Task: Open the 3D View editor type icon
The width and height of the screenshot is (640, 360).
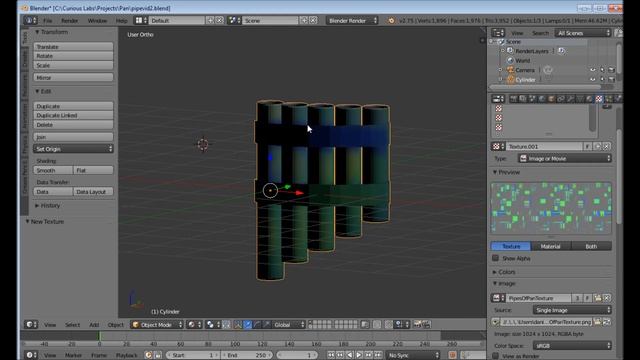Action: click(x=31, y=324)
